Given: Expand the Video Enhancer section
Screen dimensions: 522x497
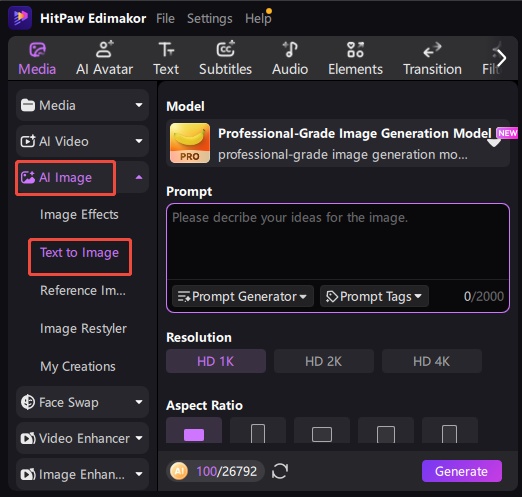Looking at the screenshot, I should click(x=82, y=438).
